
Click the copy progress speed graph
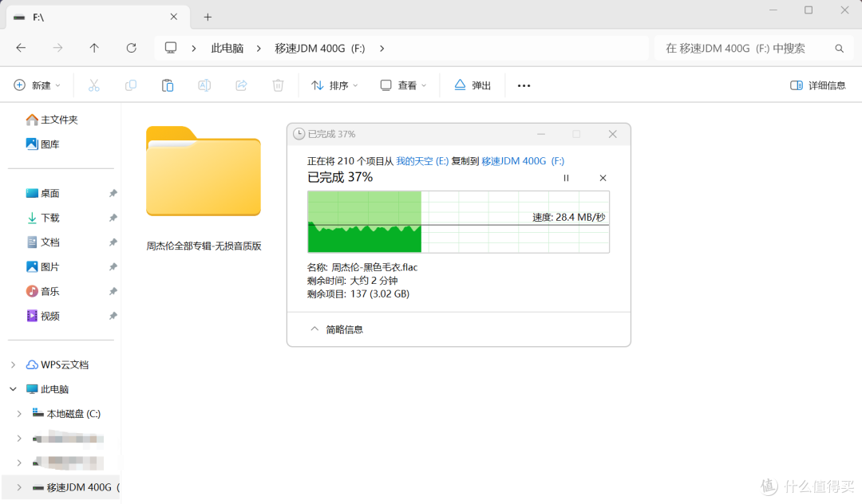point(458,222)
